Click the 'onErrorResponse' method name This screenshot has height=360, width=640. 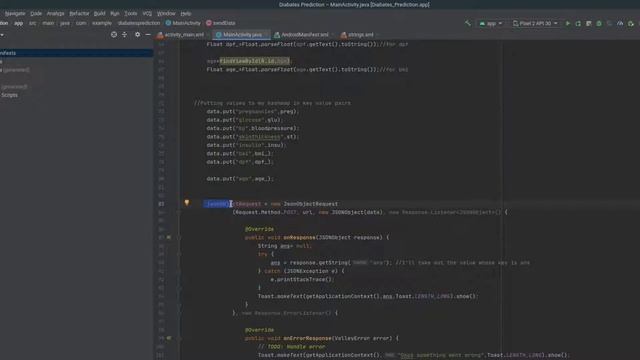pyautogui.click(x=308, y=338)
